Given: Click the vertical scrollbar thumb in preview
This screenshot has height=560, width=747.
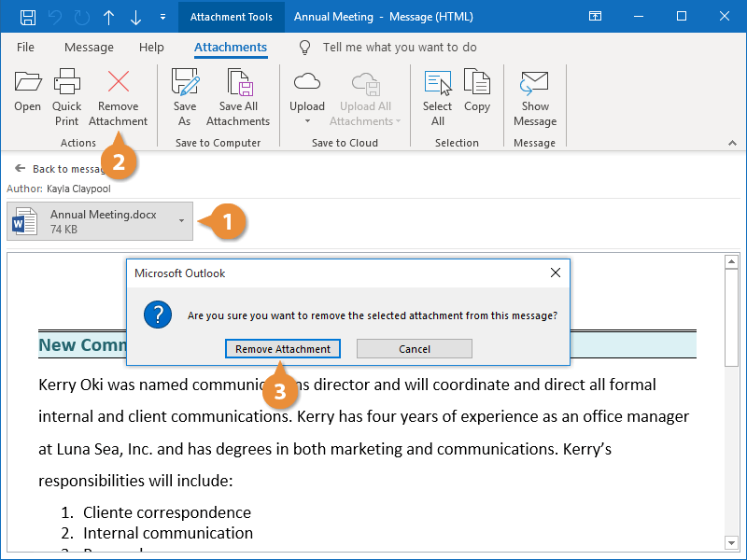Looking at the screenshot, I should (x=731, y=317).
